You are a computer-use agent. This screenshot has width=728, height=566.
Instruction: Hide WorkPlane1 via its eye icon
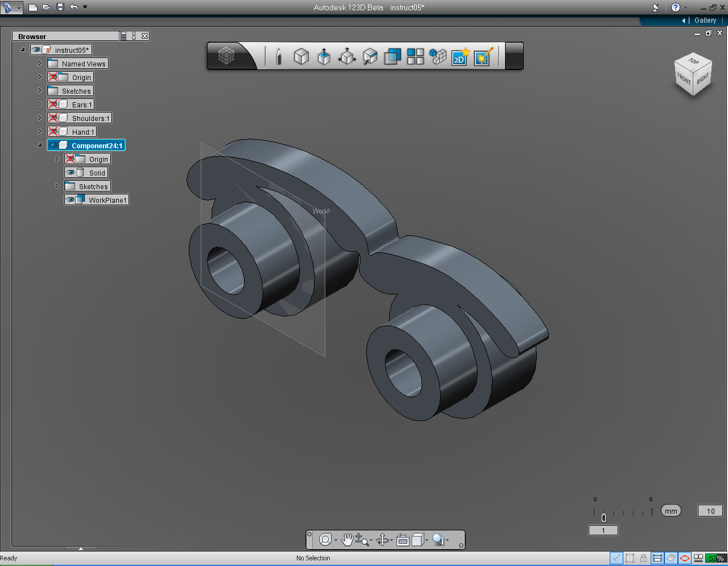tap(71, 200)
